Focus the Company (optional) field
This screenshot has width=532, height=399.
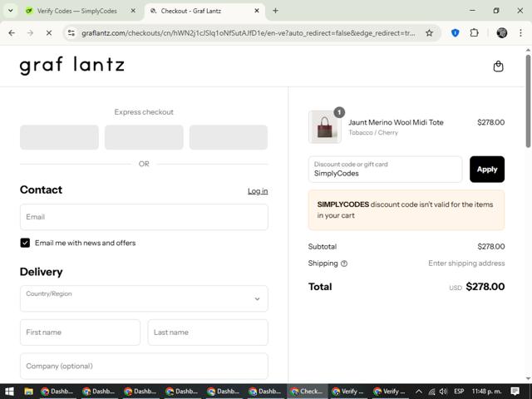tap(144, 366)
